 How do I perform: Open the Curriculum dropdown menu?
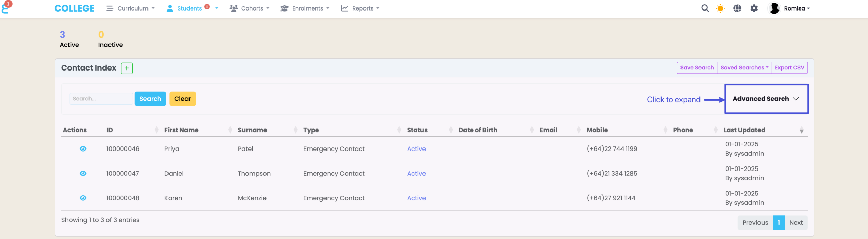click(x=131, y=8)
